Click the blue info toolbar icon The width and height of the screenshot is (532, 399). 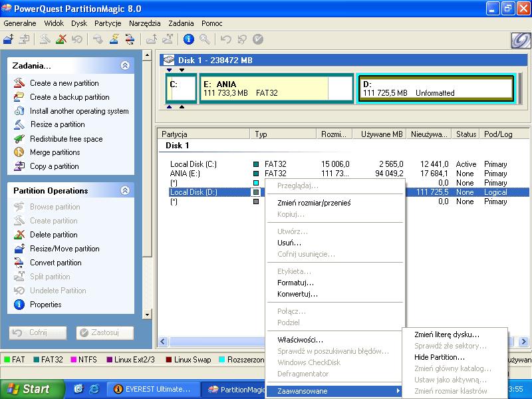189,39
